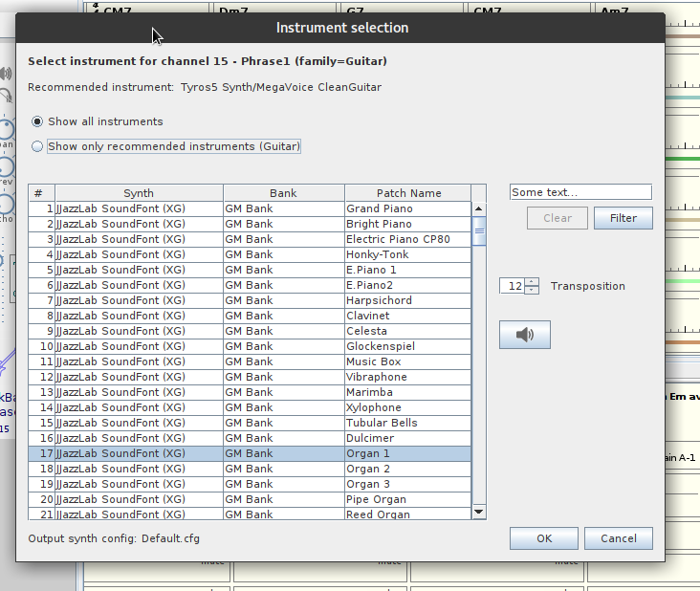Sort by Bank column header

[283, 193]
